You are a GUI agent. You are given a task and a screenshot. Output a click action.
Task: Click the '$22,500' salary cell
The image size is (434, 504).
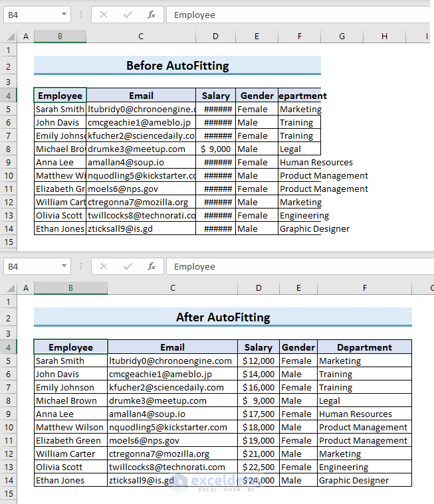pyautogui.click(x=259, y=467)
